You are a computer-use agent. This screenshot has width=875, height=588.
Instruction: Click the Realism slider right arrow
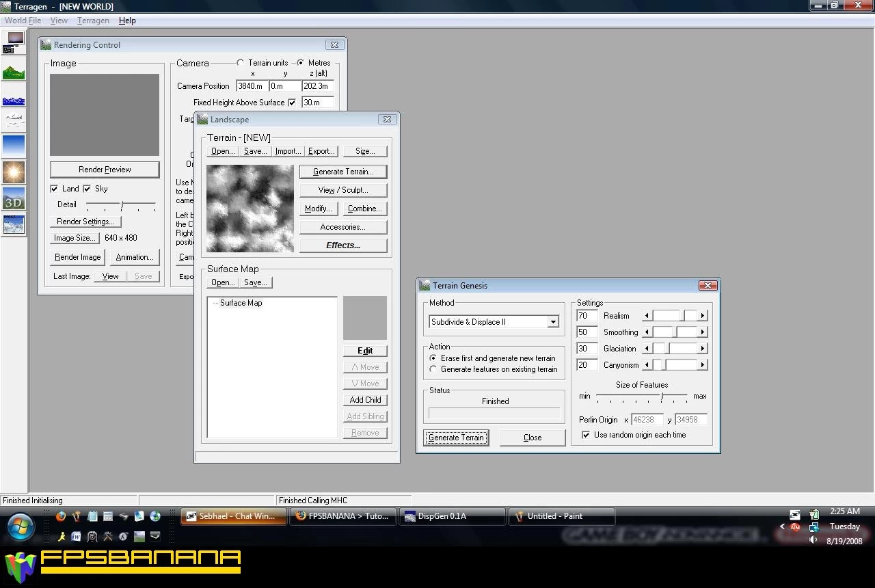point(703,316)
